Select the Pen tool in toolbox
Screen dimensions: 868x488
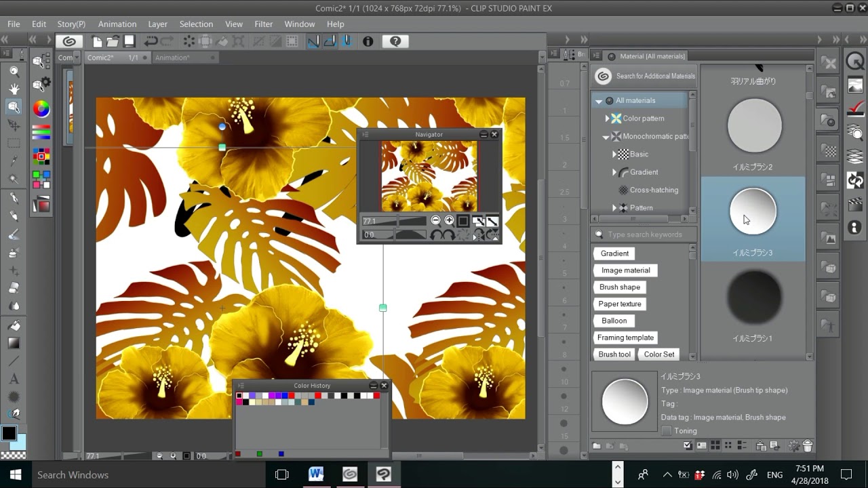14,198
